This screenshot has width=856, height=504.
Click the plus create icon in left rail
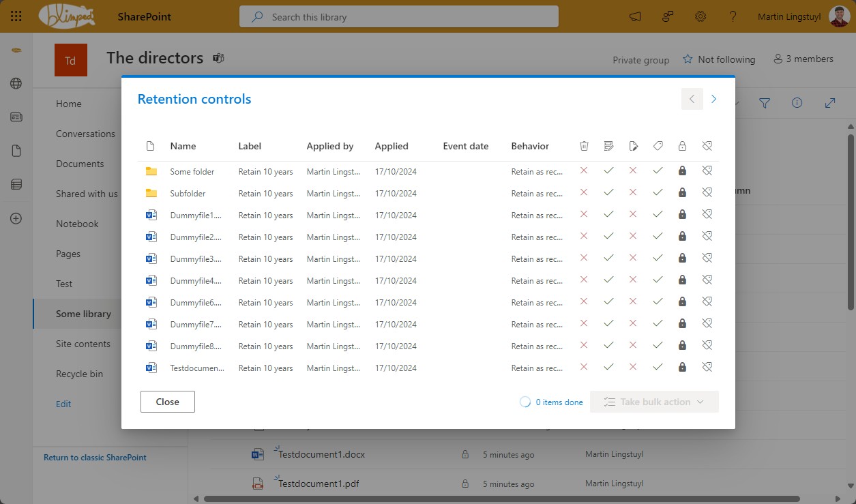point(16,219)
